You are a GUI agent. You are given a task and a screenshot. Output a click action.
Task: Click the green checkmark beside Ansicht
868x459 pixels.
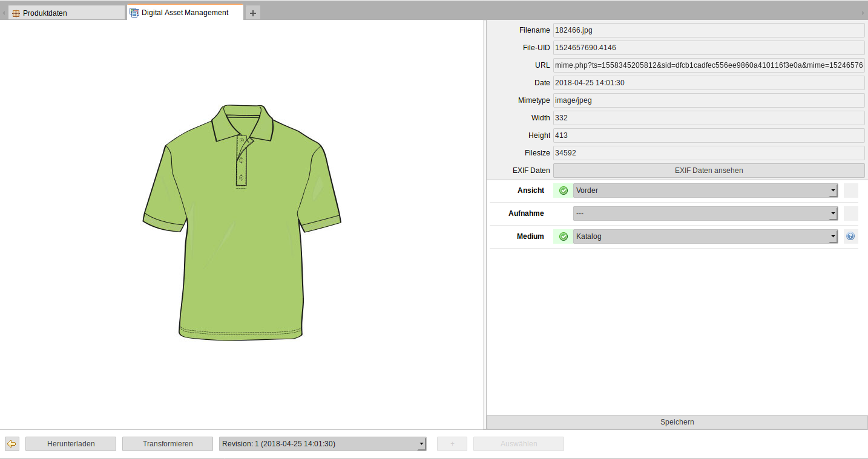[x=564, y=190]
